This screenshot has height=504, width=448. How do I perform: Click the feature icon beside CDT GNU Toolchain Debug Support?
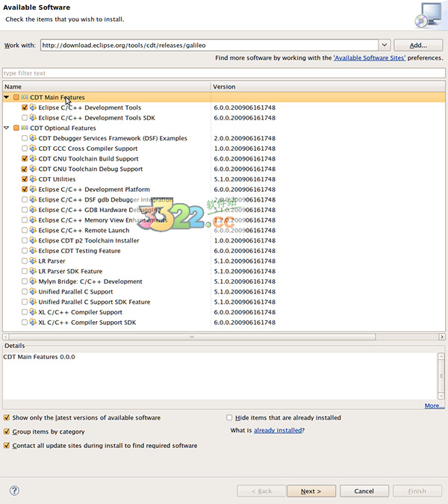33,169
